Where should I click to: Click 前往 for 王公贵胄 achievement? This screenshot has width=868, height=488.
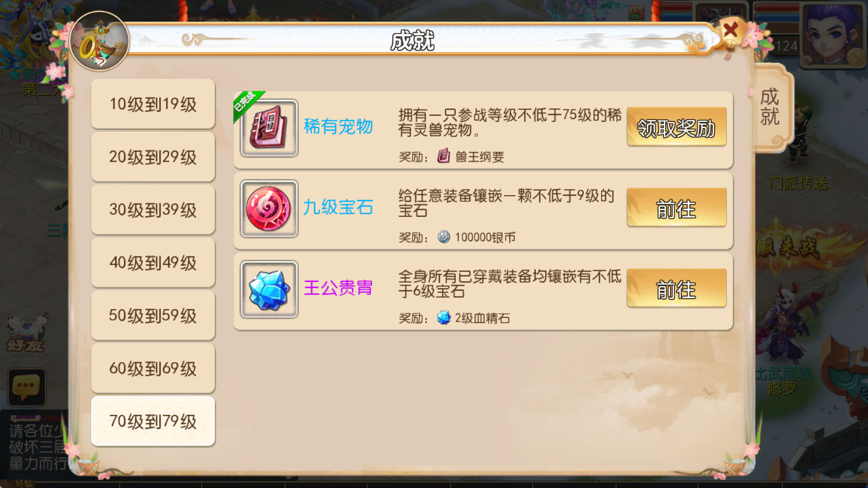(x=676, y=288)
